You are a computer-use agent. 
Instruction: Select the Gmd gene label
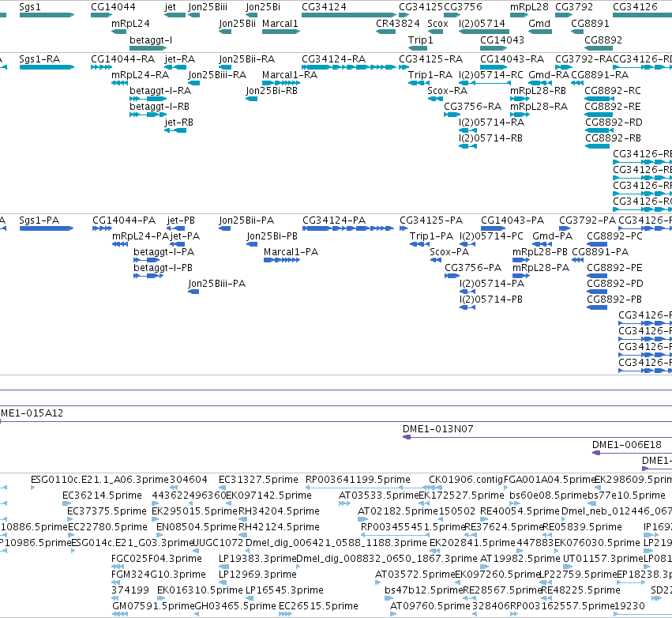point(539,24)
